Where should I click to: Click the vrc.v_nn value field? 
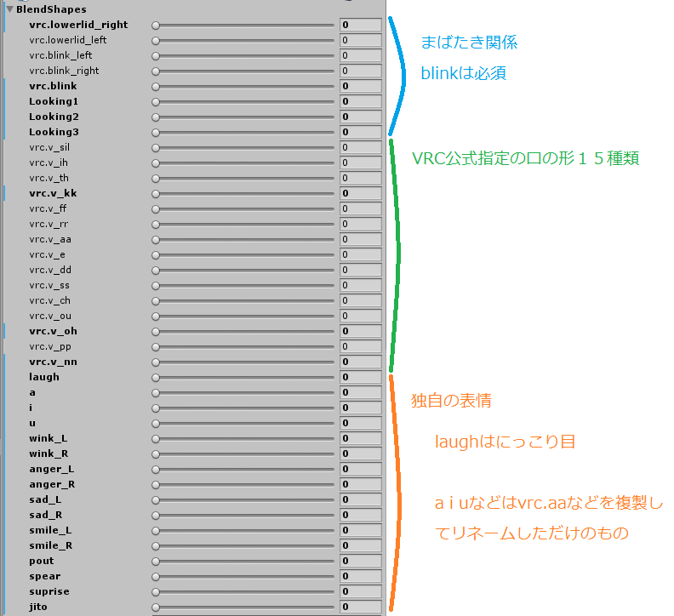point(360,362)
